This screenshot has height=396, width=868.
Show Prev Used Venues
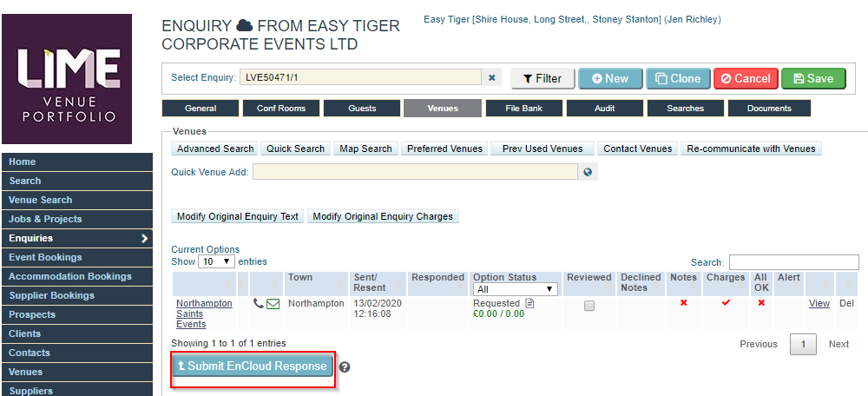point(542,149)
